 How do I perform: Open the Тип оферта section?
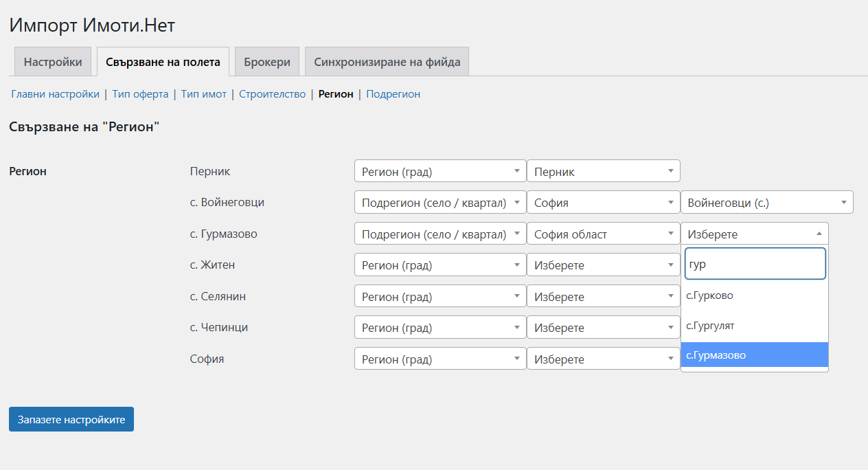pyautogui.click(x=140, y=94)
